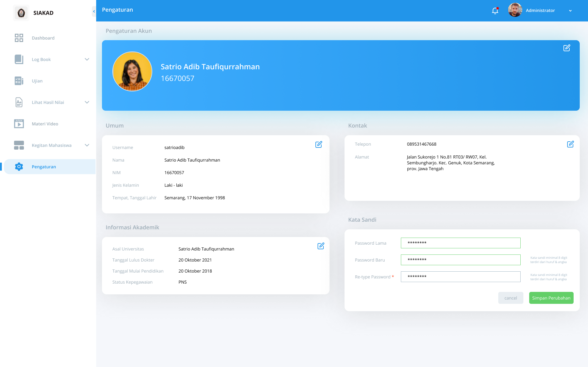
Task: Click edit icon in Kontak card
Action: [x=570, y=144]
